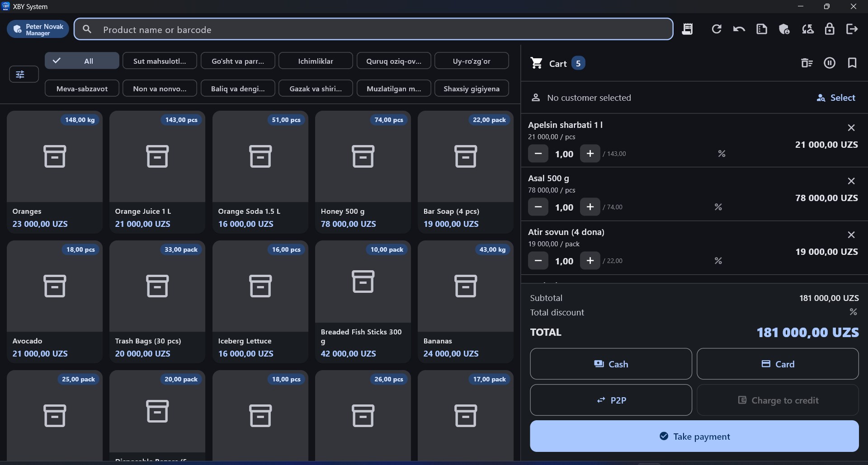
Task: Log out using the exit icon
Action: click(852, 29)
